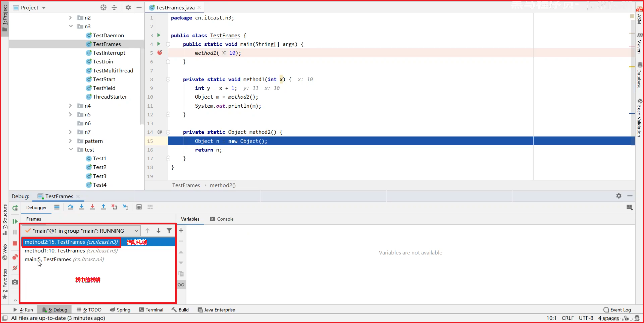Toggle Mute Breakpoints icon

(x=15, y=268)
